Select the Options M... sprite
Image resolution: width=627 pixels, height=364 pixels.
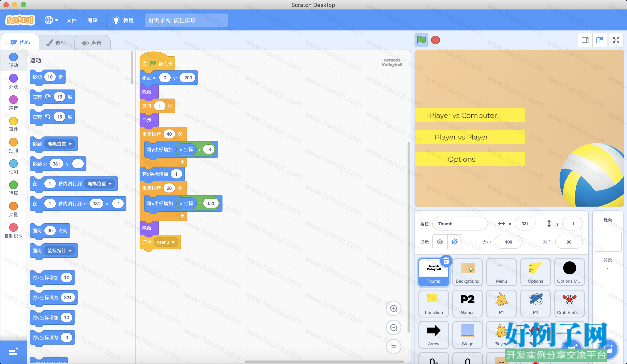(569, 272)
